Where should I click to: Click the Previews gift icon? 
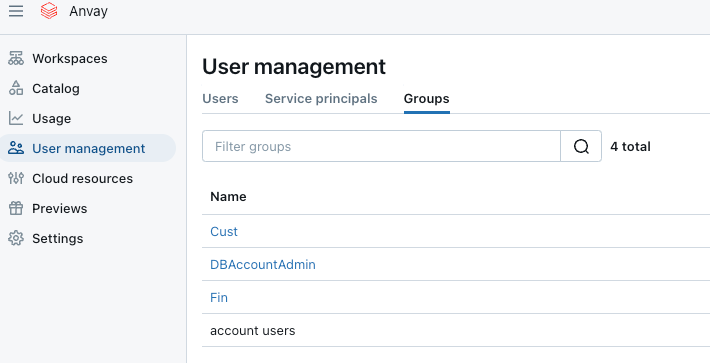tap(16, 208)
